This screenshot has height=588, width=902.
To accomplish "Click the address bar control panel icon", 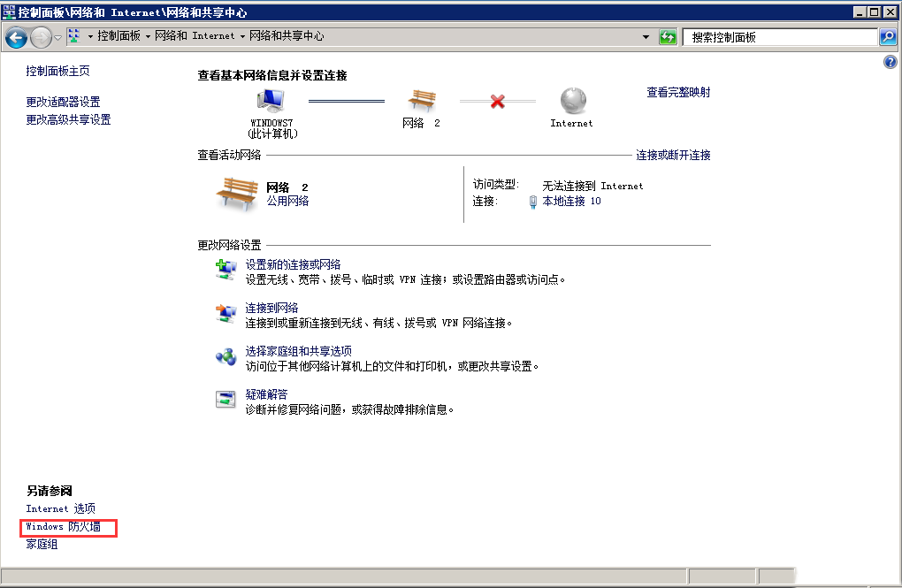I will click(x=73, y=36).
